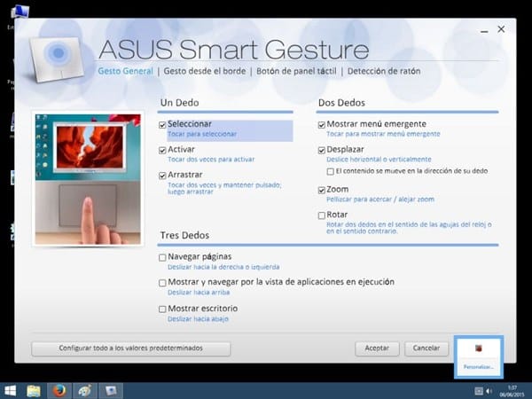The image size is (532, 399).
Task: Click the touch keyboard tray icon
Action: (479, 391)
